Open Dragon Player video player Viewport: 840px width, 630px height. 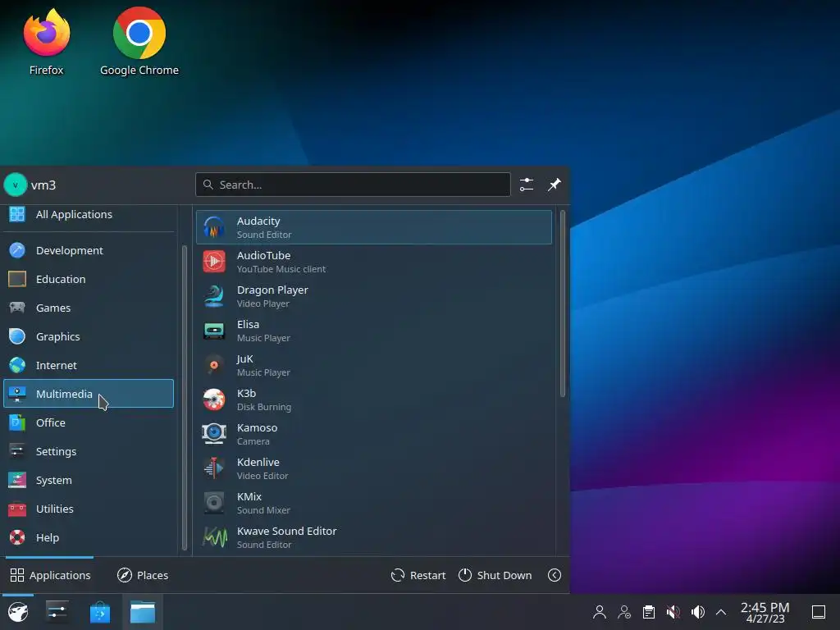pyautogui.click(x=374, y=296)
